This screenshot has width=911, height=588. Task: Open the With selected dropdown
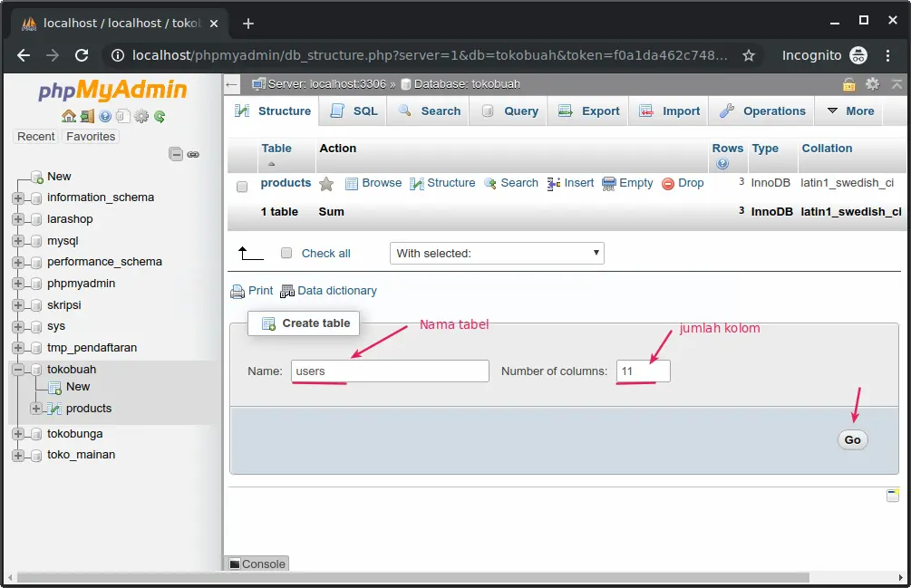click(x=497, y=253)
